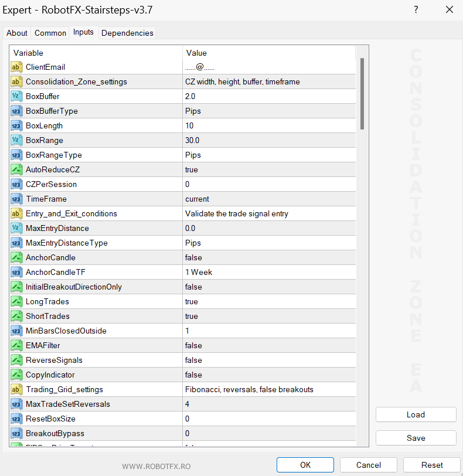Open the Dependencies tab
The width and height of the screenshot is (463, 476).
click(x=127, y=33)
